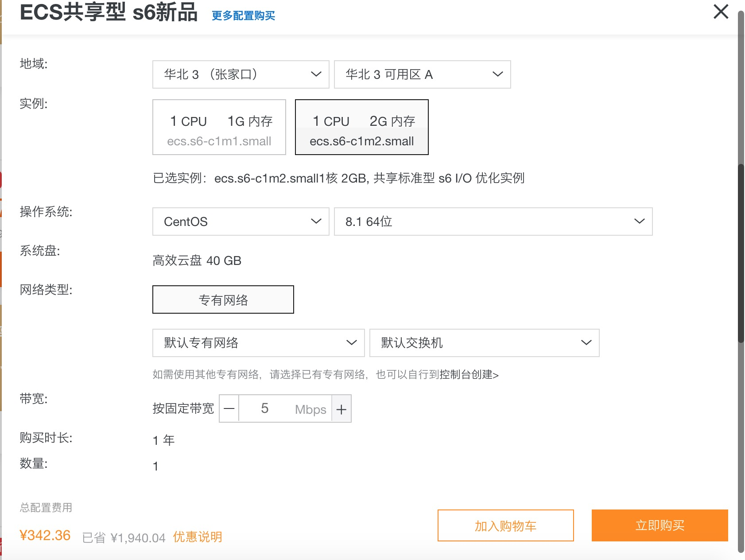Decrease bandwidth with the minus button
Image resolution: width=745 pixels, height=560 pixels.
pos(229,408)
